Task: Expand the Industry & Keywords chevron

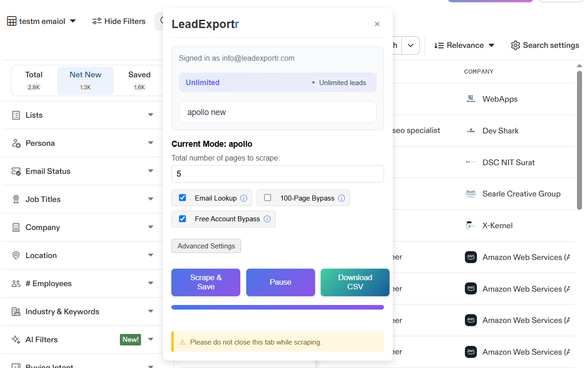Action: coord(151,311)
